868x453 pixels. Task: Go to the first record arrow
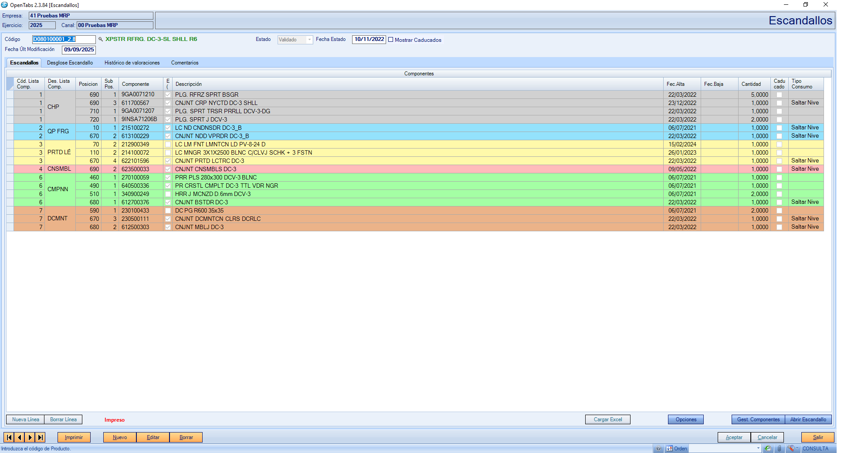[9, 437]
